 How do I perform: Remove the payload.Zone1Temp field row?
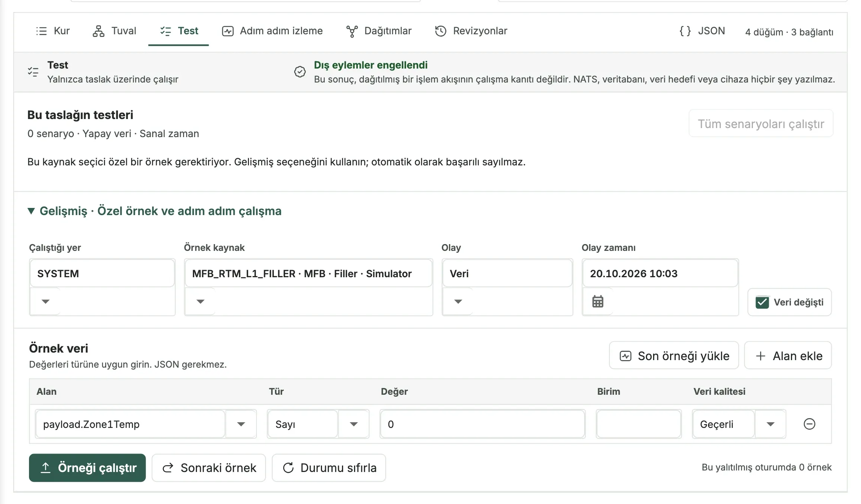[x=809, y=424]
